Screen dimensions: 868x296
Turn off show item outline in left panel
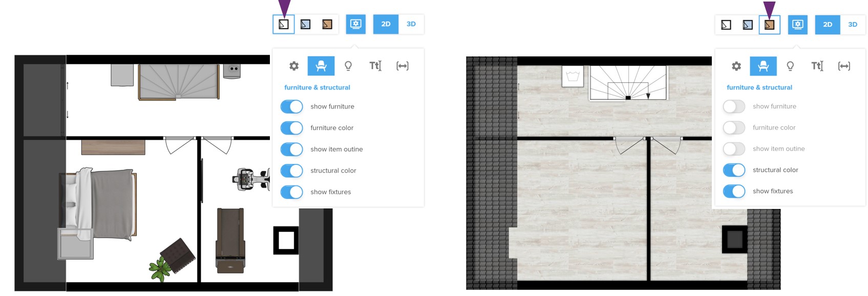pyautogui.click(x=292, y=150)
